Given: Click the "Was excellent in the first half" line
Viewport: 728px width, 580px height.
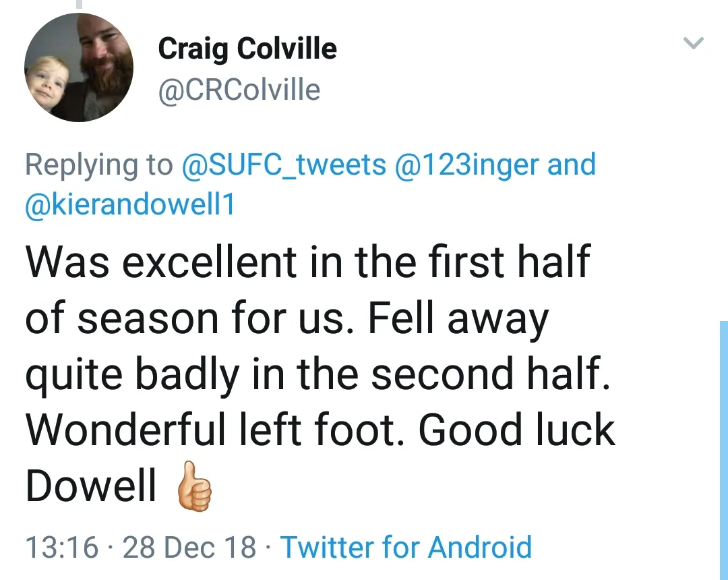Looking at the screenshot, I should (307, 262).
